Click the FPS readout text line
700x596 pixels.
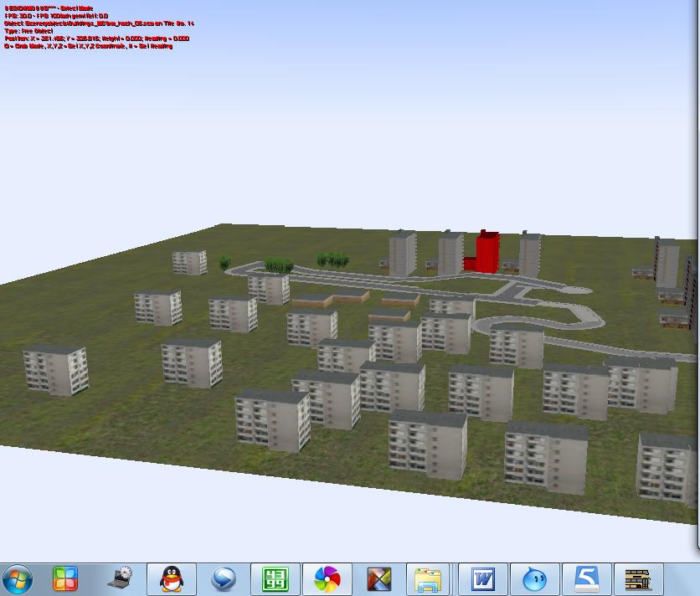pos(56,16)
